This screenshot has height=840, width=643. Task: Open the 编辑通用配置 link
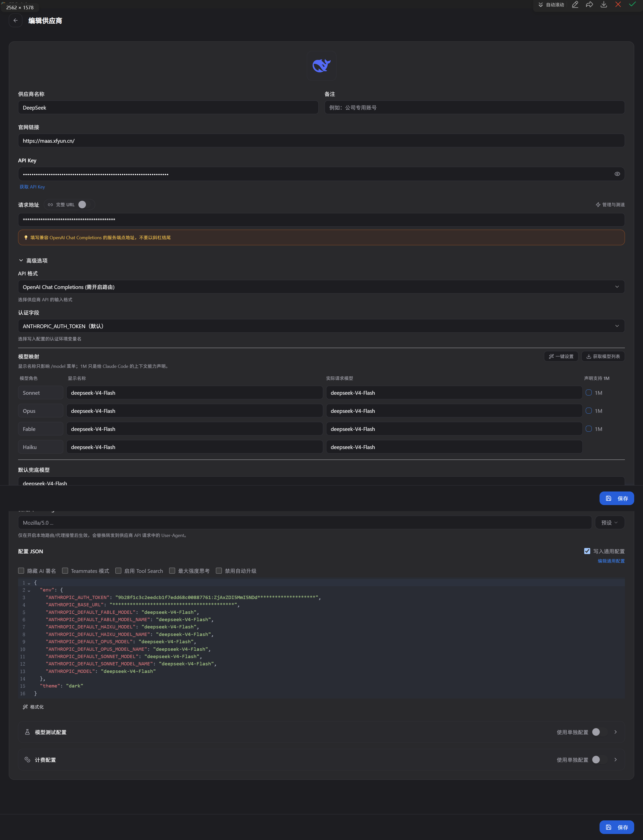tap(611, 561)
